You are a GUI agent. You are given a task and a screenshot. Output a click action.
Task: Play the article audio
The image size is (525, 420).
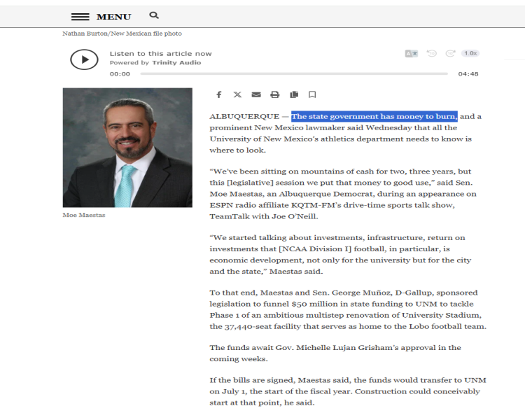point(84,59)
